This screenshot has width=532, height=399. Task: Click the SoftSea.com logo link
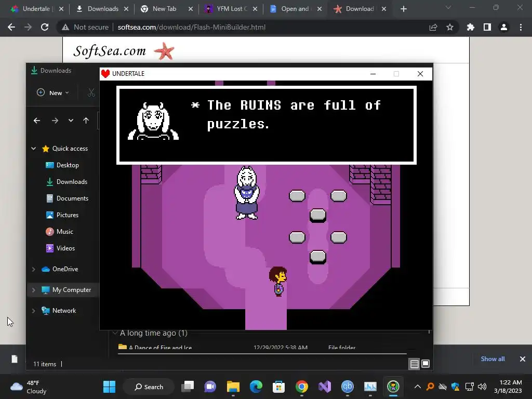(x=124, y=51)
